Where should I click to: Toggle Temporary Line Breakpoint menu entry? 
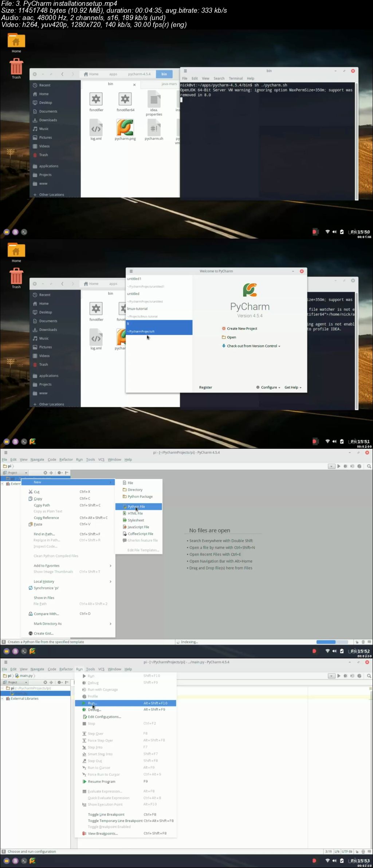click(x=126, y=821)
